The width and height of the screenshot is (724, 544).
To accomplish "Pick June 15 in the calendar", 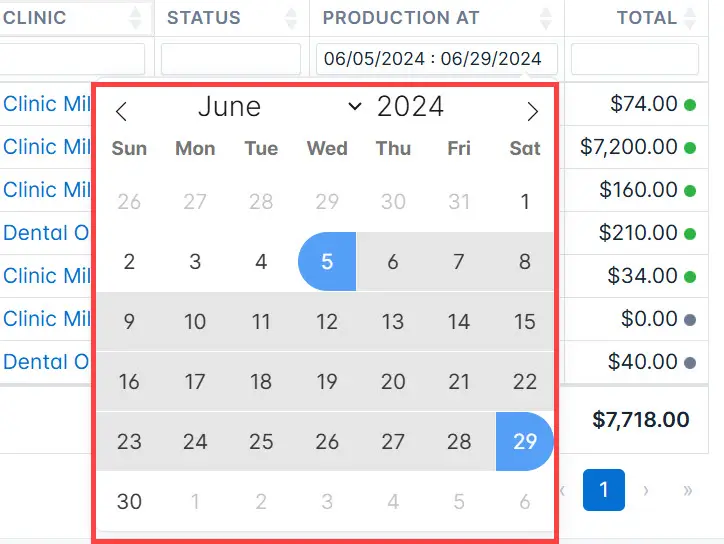I will (525, 321).
